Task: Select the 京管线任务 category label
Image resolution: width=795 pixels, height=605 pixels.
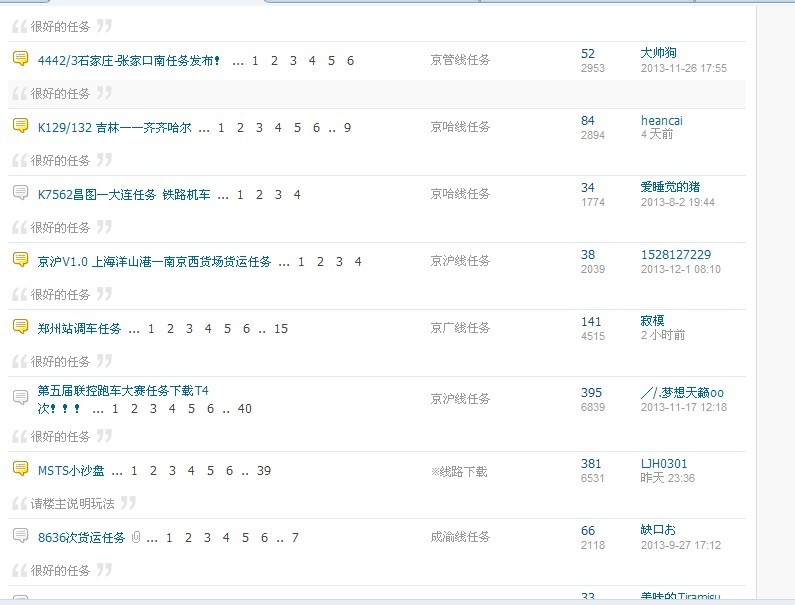Action: pos(460,60)
